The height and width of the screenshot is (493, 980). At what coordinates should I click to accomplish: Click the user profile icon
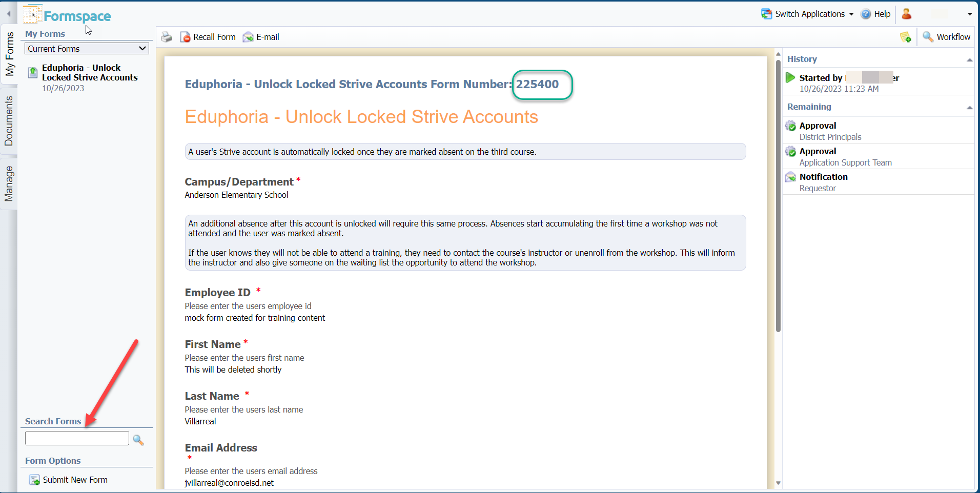pos(906,14)
